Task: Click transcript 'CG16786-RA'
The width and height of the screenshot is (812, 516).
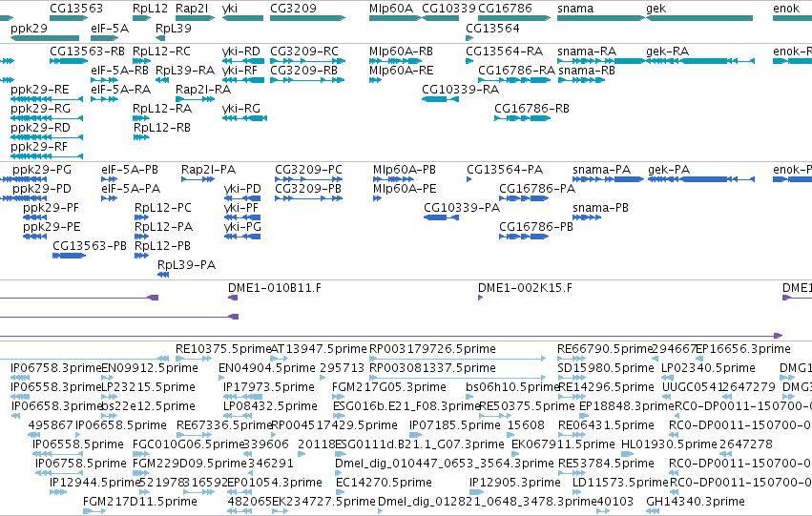Action: click(x=516, y=71)
